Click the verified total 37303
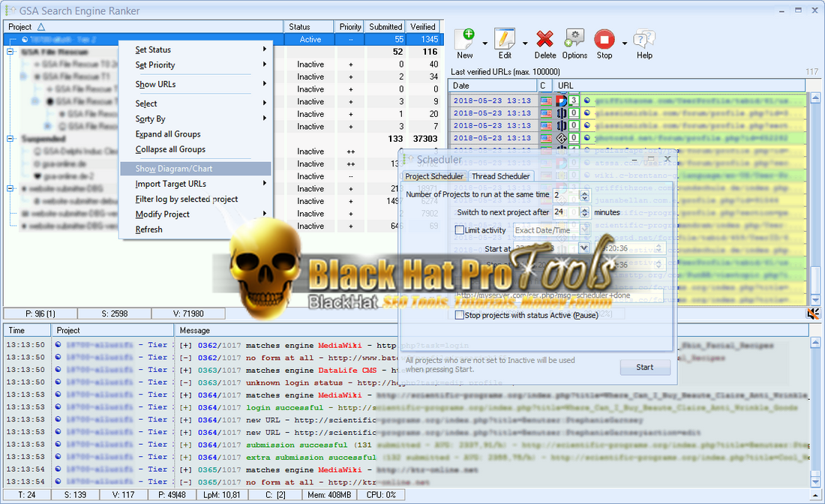The width and height of the screenshot is (825, 504). [425, 139]
